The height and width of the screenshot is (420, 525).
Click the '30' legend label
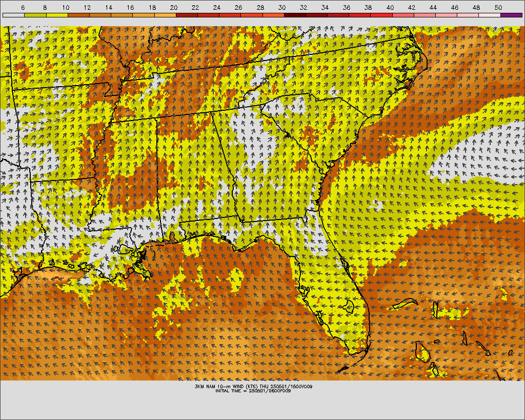282,7
